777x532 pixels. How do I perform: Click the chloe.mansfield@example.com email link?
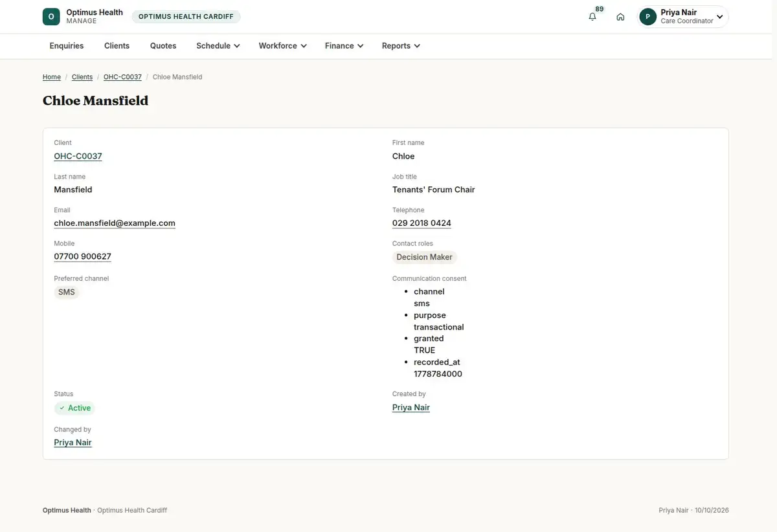[115, 223]
